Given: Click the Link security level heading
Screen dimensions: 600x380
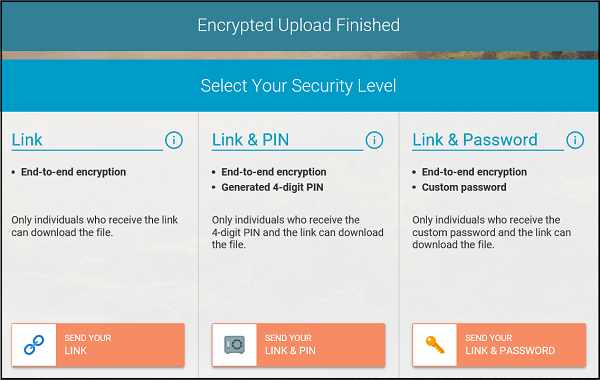Looking at the screenshot, I should (27, 140).
